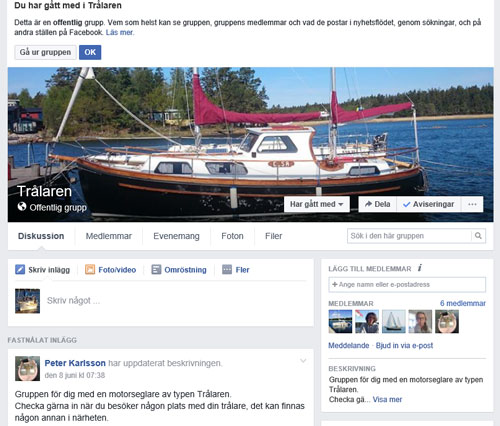This screenshot has height=426, width=500.
Task: Click the globe icon next to Offentlig grupp
Action: click(x=22, y=207)
